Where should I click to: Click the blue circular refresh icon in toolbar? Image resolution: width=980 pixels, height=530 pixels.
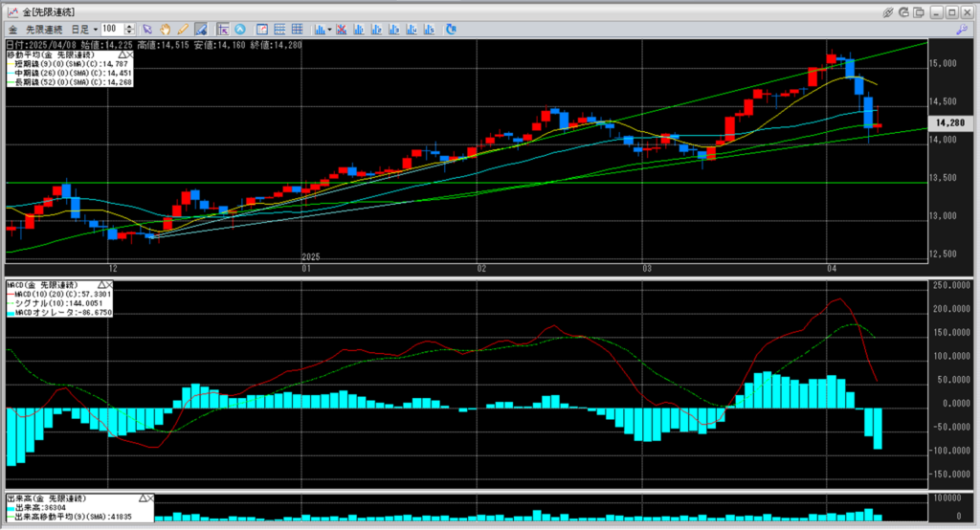click(x=452, y=30)
